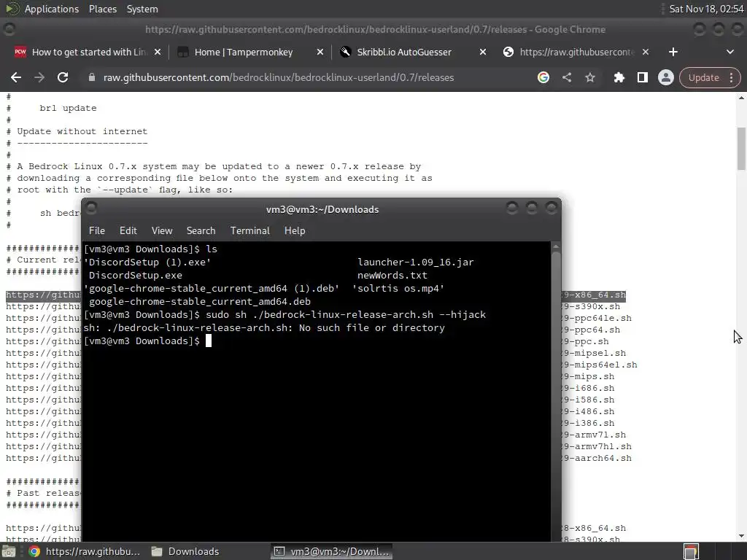This screenshot has height=560, width=747.
Task: Open the Chrome extensions puzzle icon
Action: [619, 77]
